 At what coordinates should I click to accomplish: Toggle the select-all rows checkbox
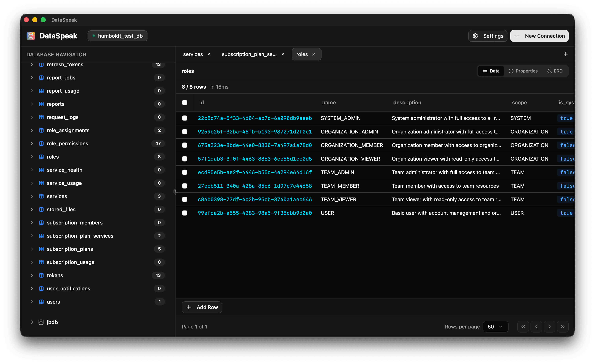[x=185, y=103]
